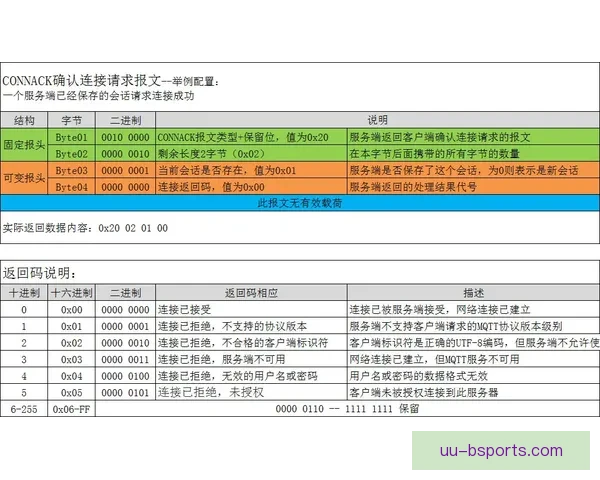Select the 固定报头 cell
This screenshot has height=480, width=600.
coord(24,145)
